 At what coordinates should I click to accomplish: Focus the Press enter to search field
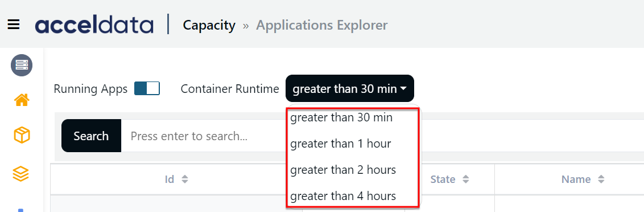204,136
